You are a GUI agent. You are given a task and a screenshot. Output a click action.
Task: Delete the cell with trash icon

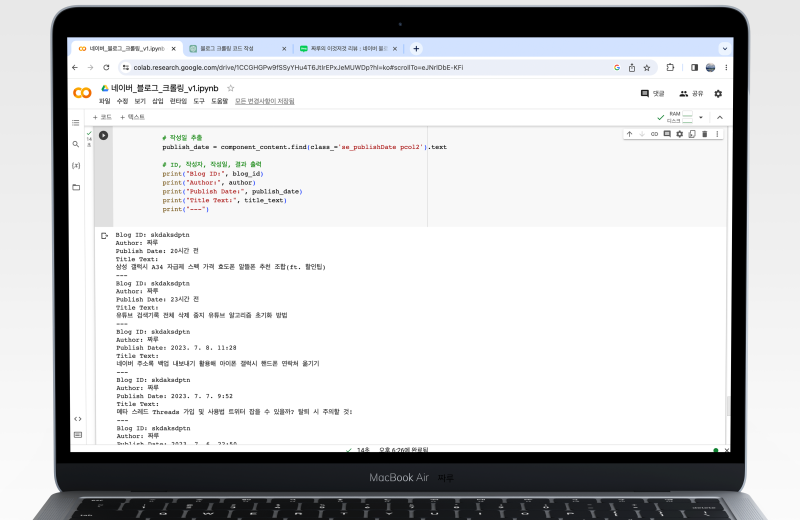tap(705, 134)
